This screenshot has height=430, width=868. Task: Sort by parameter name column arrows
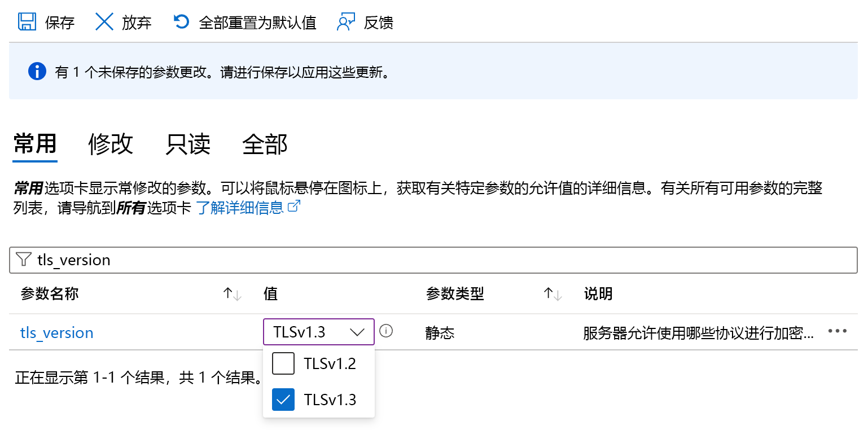click(232, 294)
